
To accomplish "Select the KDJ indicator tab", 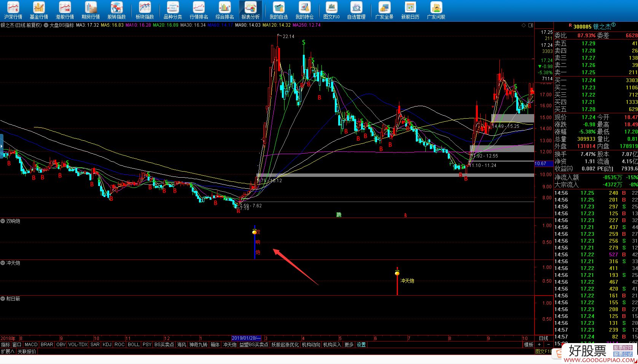I will pyautogui.click(x=107, y=345).
